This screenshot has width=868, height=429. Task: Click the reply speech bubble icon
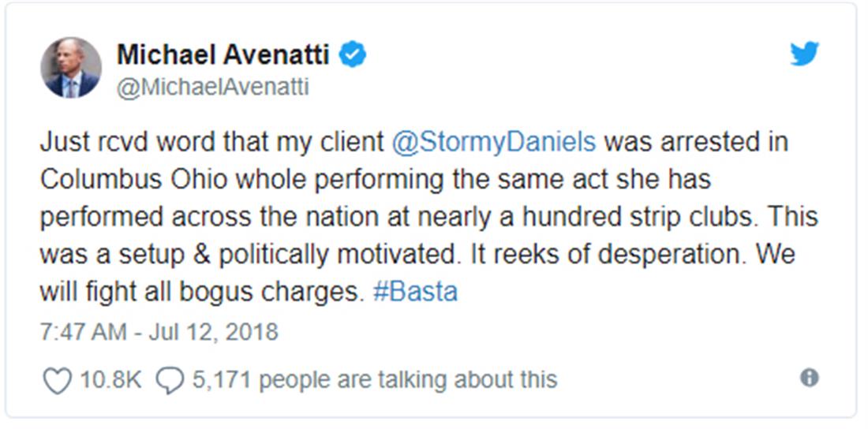pyautogui.click(x=170, y=380)
